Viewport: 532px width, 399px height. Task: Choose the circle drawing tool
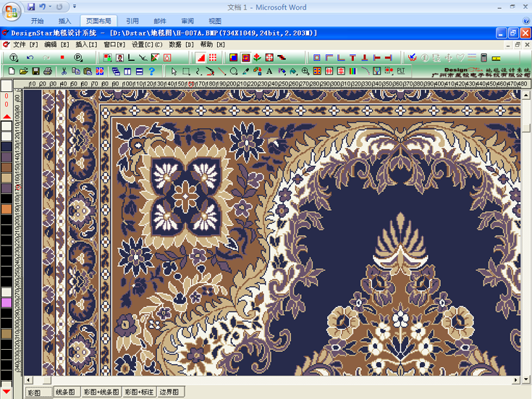[x=234, y=71]
